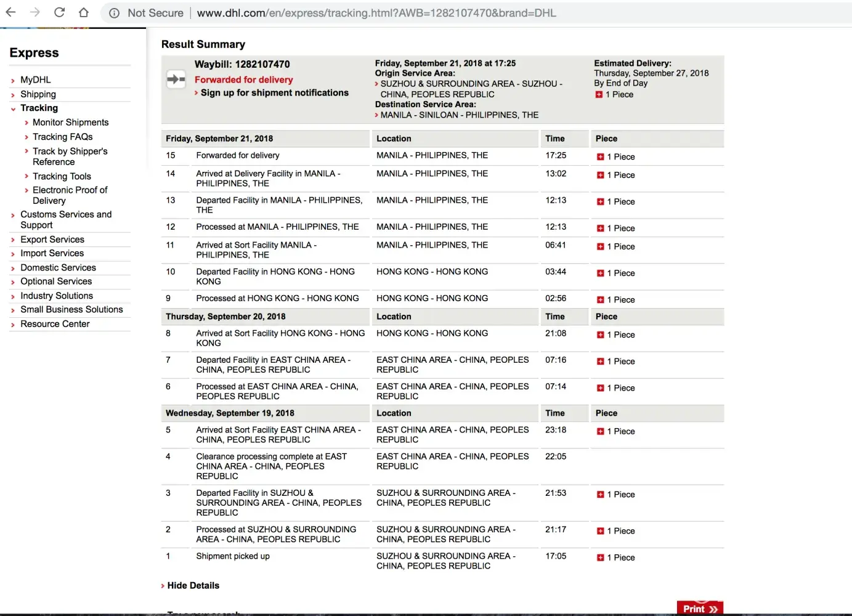
Task: Expand piece details for Shipment picked up row
Action: pos(601,558)
